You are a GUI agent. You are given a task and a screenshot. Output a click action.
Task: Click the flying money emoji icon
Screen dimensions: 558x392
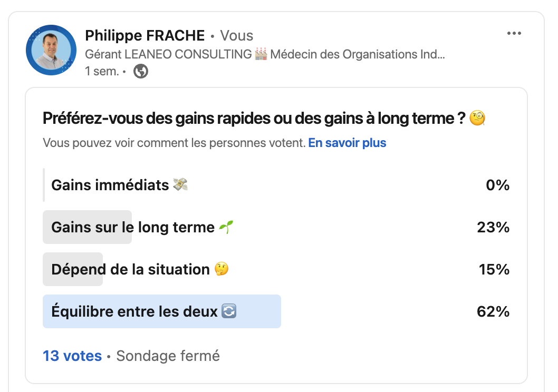pos(180,185)
